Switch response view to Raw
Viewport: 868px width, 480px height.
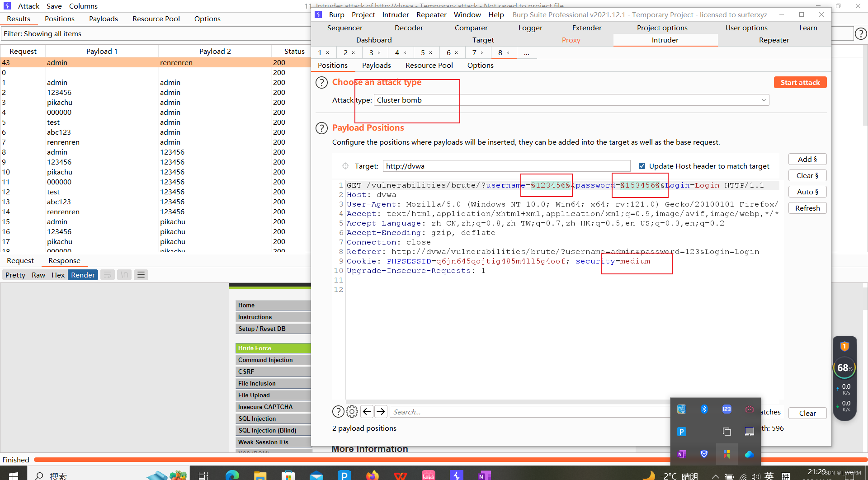coord(38,275)
